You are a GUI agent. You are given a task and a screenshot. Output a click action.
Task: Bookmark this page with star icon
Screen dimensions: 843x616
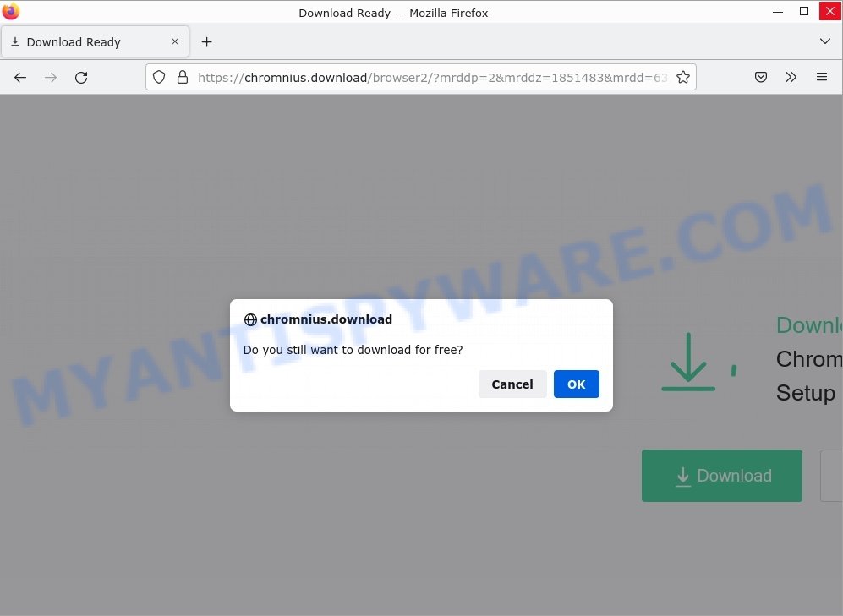683,78
